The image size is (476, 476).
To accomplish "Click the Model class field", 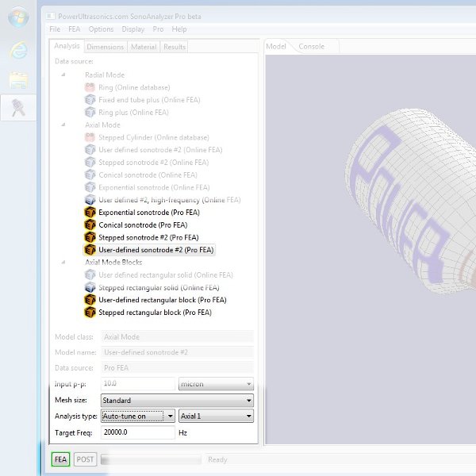I will (x=177, y=336).
